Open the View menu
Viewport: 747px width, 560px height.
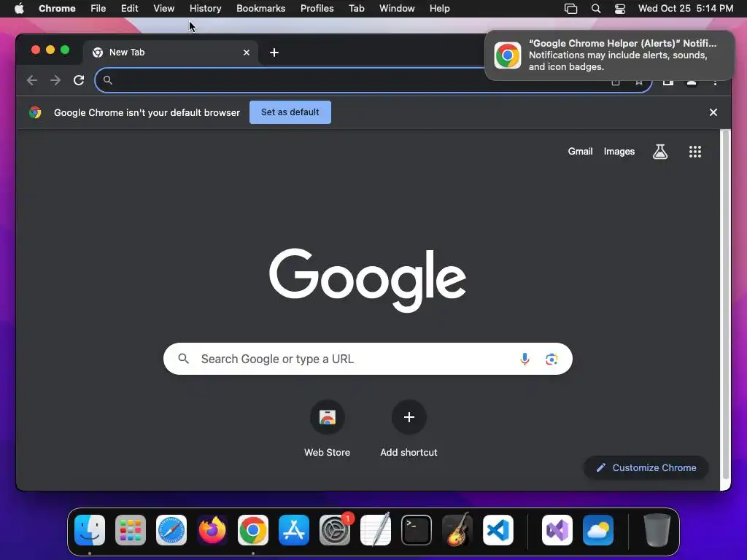[164, 9]
